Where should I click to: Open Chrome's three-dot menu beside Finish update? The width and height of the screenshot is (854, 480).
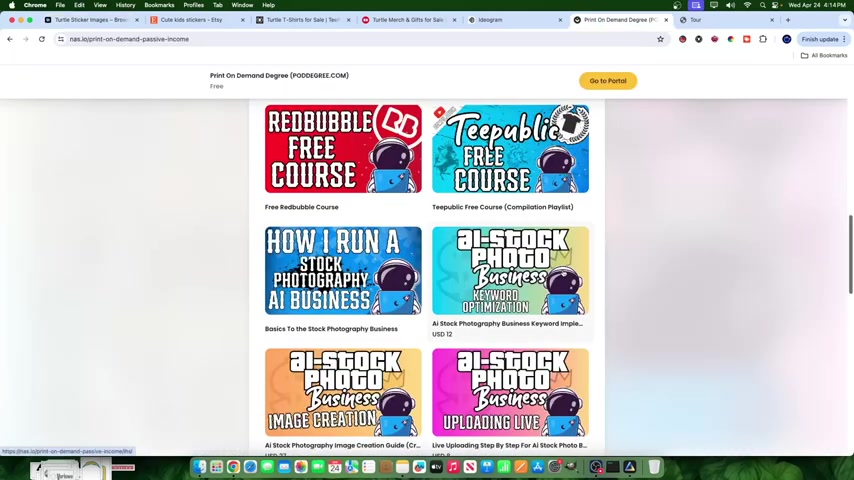click(x=844, y=39)
